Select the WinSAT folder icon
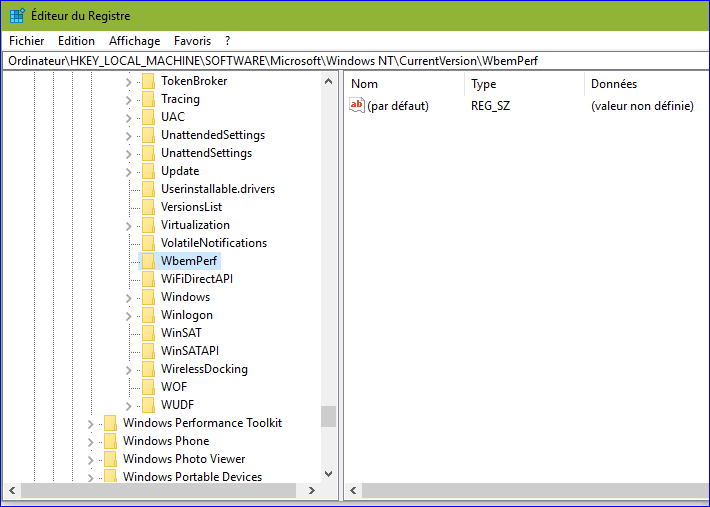Screen dimensions: 710x507 pos(148,333)
